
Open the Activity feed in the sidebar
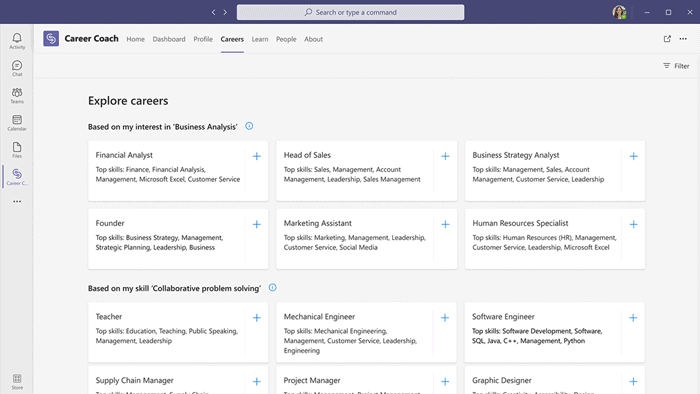pyautogui.click(x=17, y=41)
